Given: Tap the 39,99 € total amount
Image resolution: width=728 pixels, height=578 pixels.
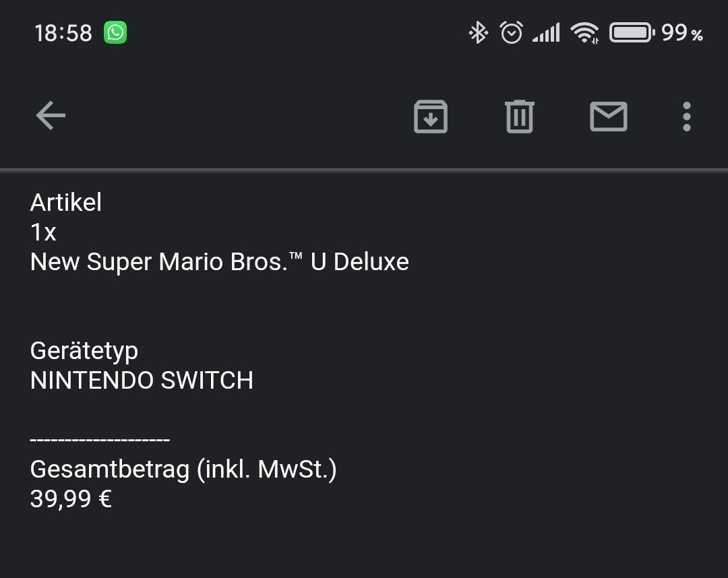Looking at the screenshot, I should click(x=71, y=499).
